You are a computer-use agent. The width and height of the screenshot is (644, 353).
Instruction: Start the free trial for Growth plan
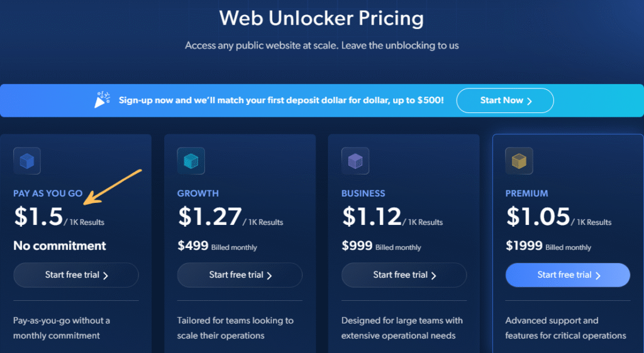tap(240, 275)
